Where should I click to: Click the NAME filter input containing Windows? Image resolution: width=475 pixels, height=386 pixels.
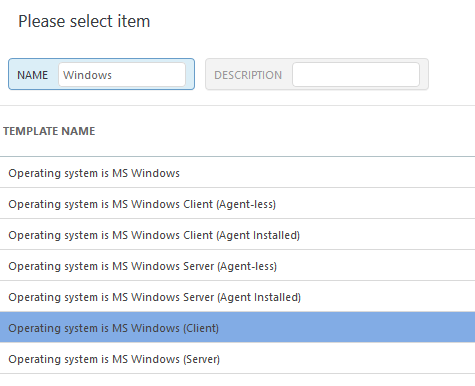point(122,75)
